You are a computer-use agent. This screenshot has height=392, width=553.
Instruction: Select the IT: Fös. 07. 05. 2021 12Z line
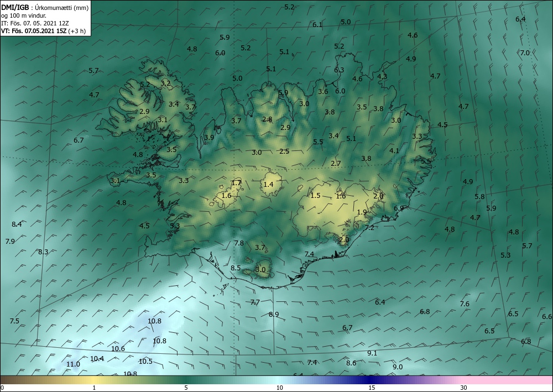point(35,23)
